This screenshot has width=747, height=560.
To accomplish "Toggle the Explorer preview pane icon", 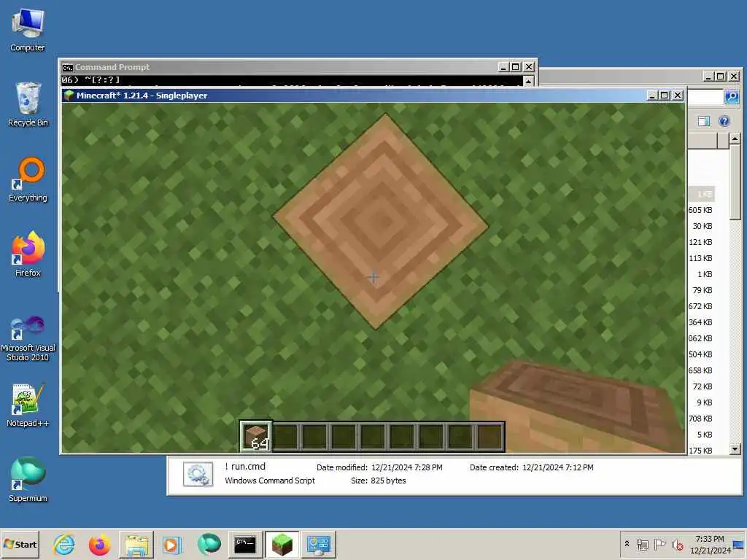I will (704, 121).
